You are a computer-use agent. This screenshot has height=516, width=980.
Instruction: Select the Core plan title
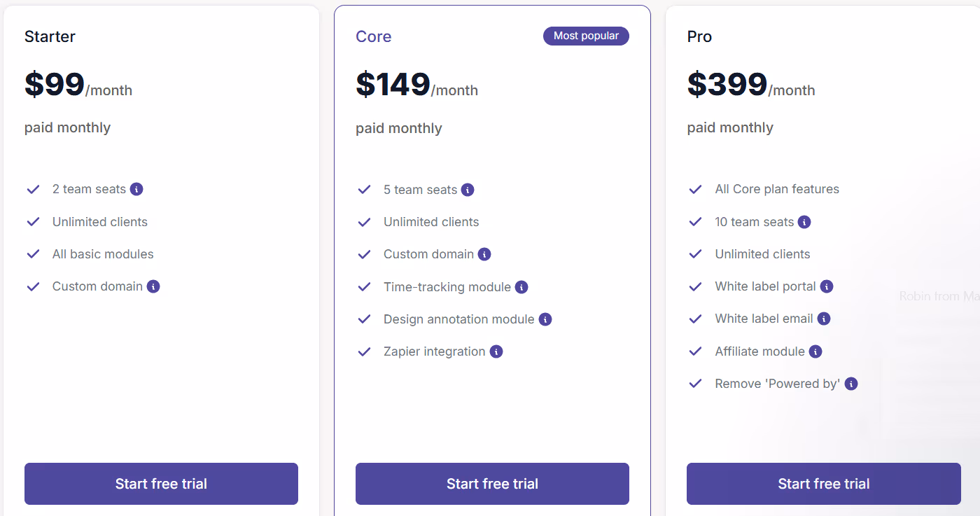point(374,36)
